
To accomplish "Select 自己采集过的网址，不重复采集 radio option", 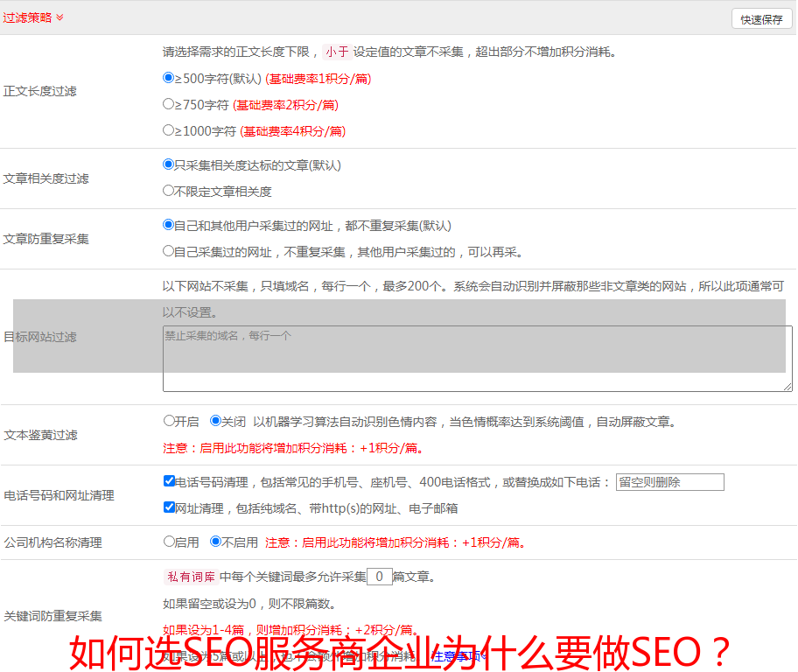I will coord(169,251).
